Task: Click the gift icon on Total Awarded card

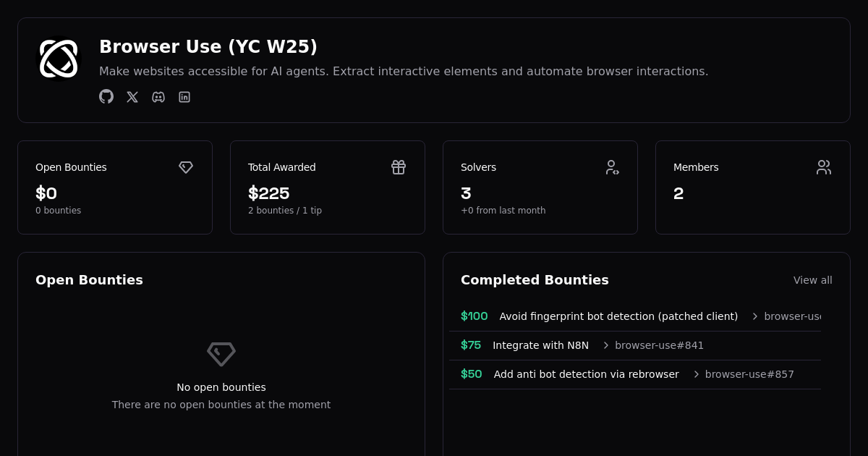Action: (x=399, y=167)
